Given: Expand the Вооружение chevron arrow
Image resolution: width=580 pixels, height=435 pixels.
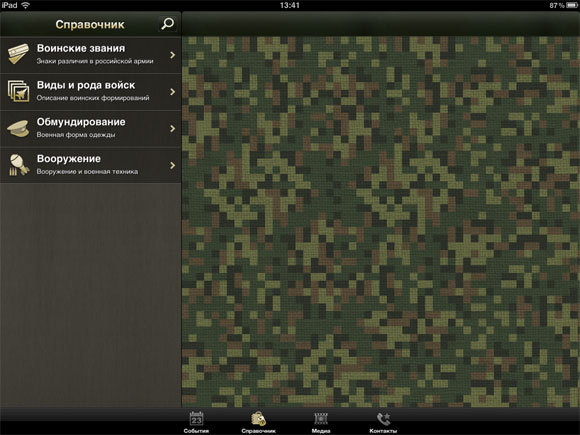Looking at the screenshot, I should point(172,165).
